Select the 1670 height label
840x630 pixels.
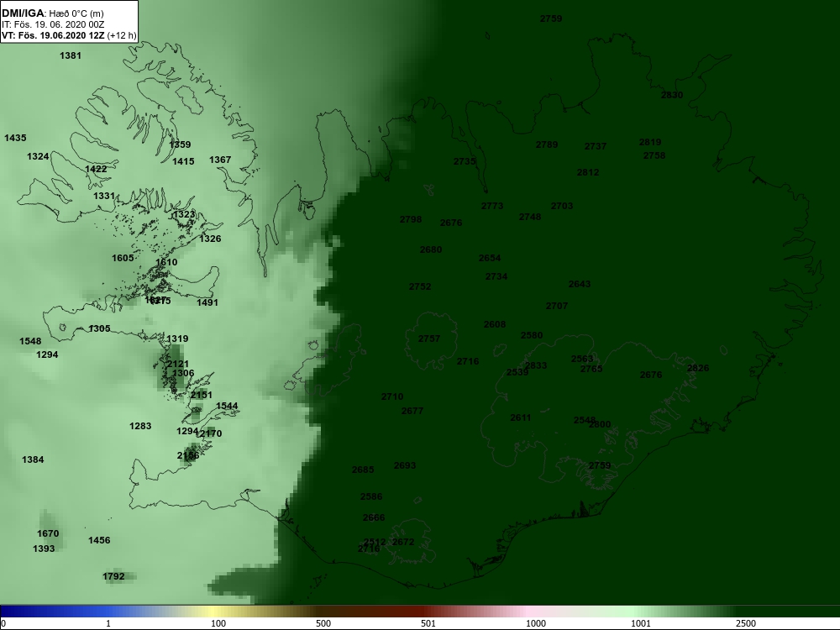point(48,533)
